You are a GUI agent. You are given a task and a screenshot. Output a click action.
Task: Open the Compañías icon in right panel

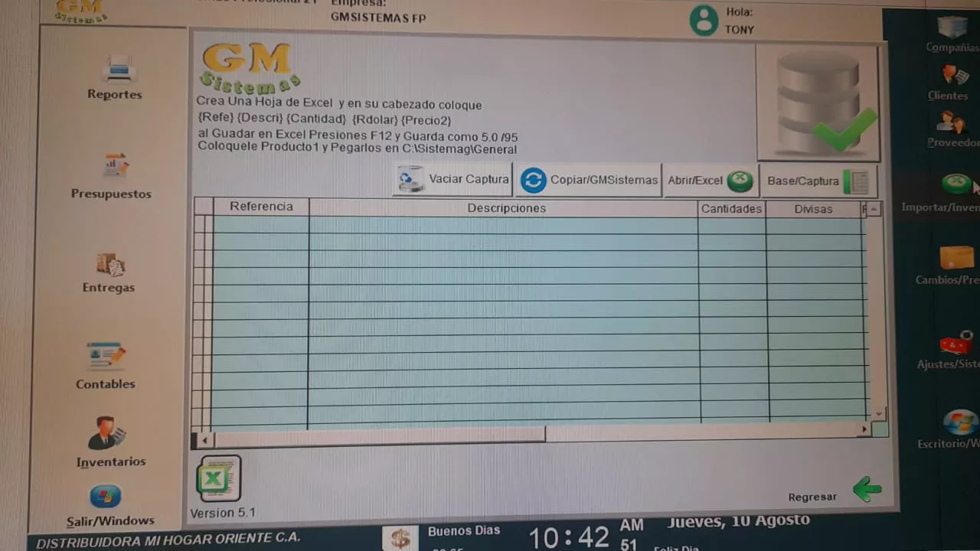(x=952, y=27)
